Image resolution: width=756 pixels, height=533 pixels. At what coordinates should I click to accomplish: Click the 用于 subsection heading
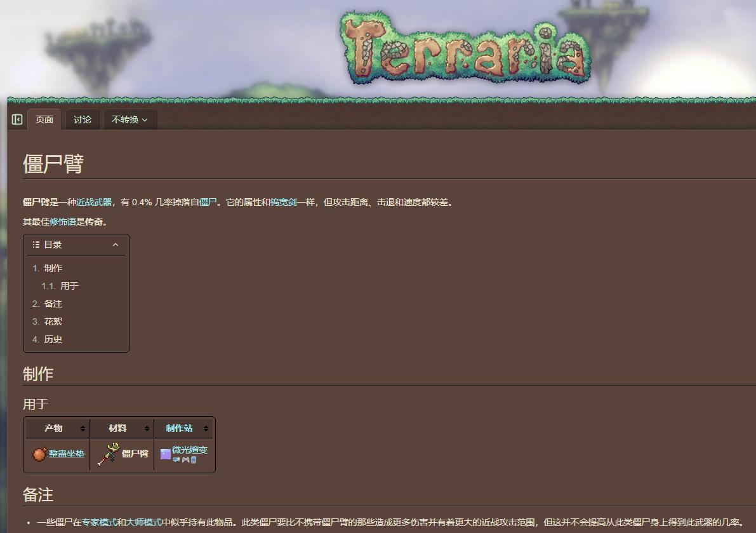click(35, 404)
